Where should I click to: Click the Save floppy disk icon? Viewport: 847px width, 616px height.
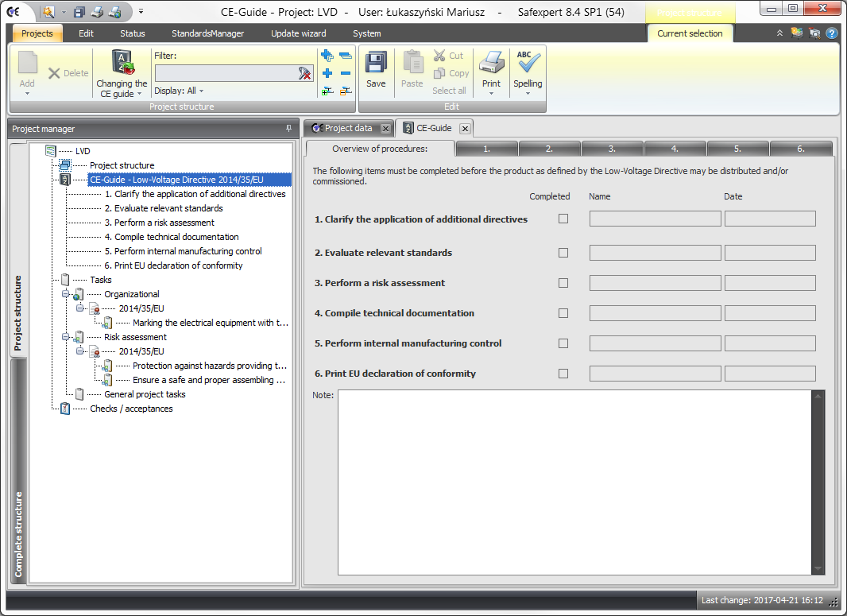[376, 64]
